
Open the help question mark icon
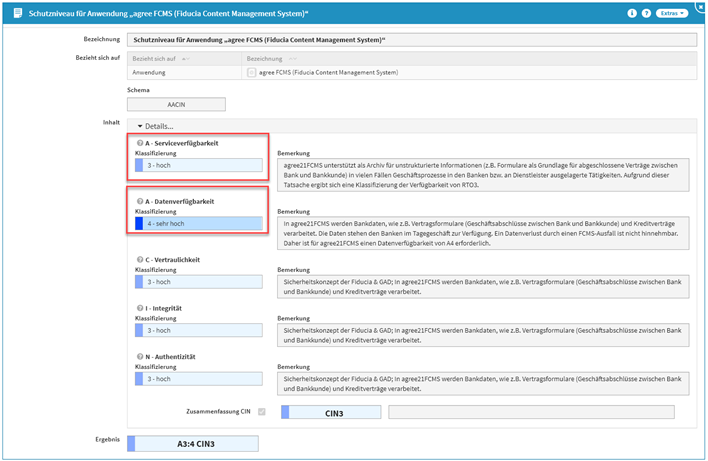click(646, 13)
